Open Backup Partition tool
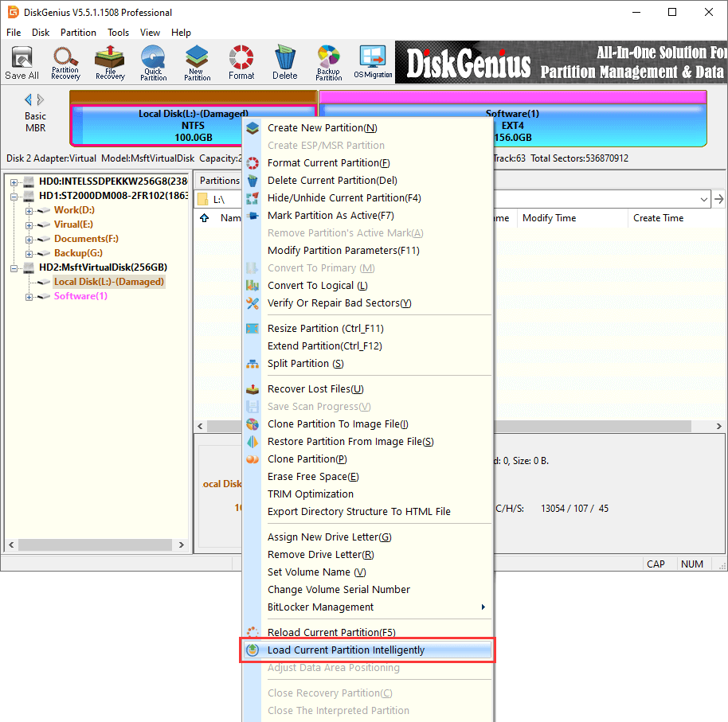The height and width of the screenshot is (722, 728). coord(329,63)
